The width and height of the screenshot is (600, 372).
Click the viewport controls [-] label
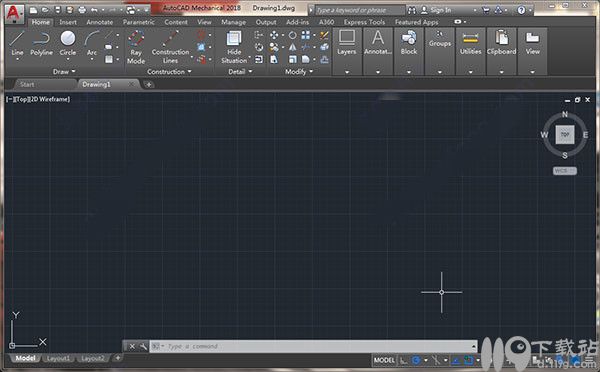pyautogui.click(x=9, y=99)
